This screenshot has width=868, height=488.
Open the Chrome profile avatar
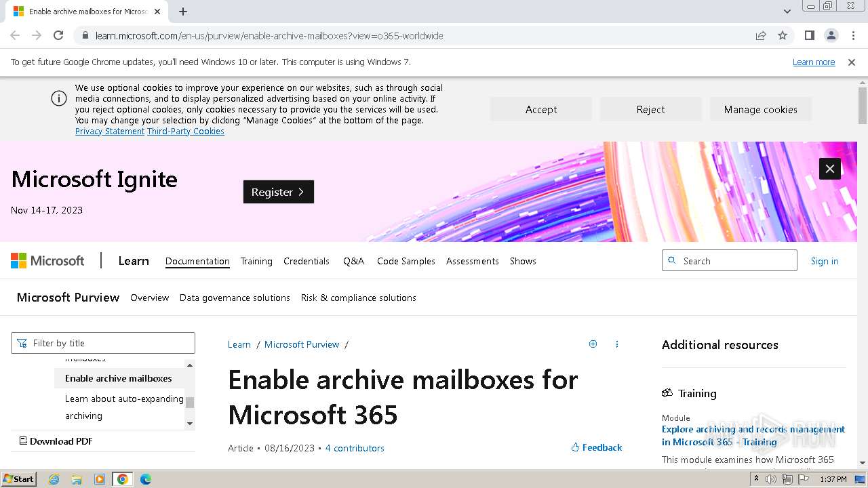coord(831,35)
